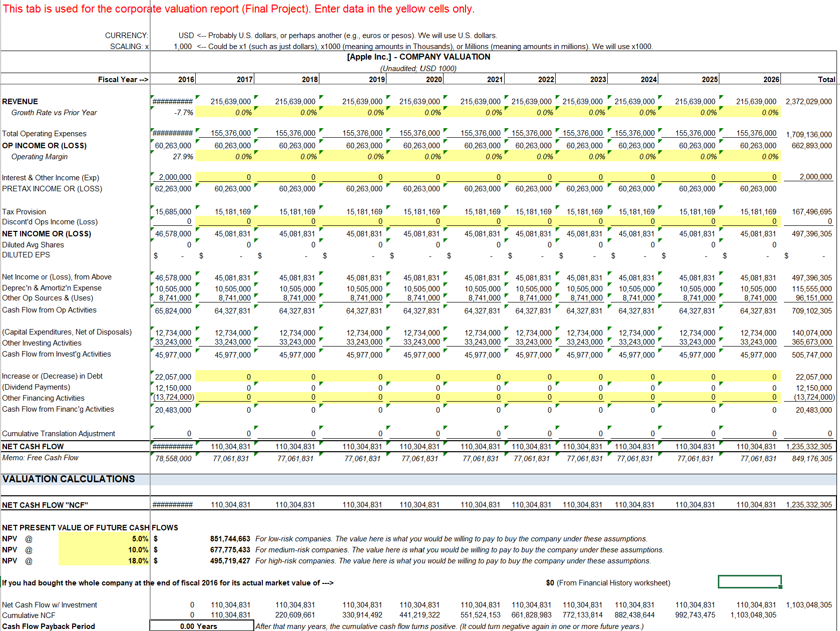Click the Total Operating Expenses label

tap(44, 134)
